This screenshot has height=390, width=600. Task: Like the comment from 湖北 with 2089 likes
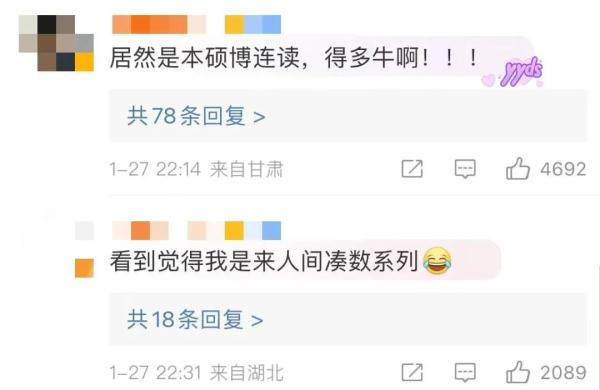[x=518, y=372]
